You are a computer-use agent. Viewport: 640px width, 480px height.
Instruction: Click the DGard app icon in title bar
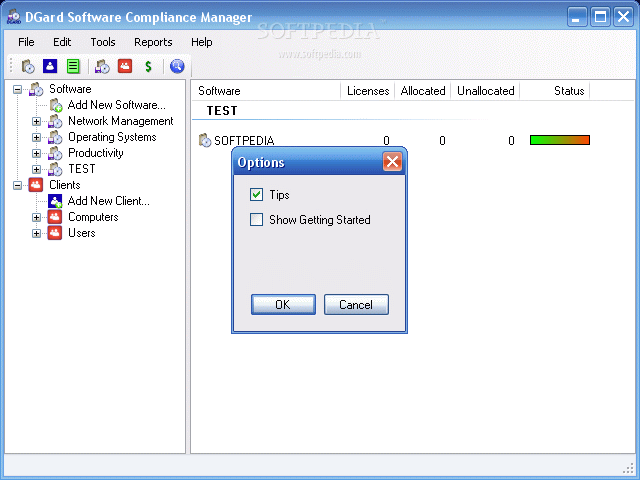click(14, 17)
